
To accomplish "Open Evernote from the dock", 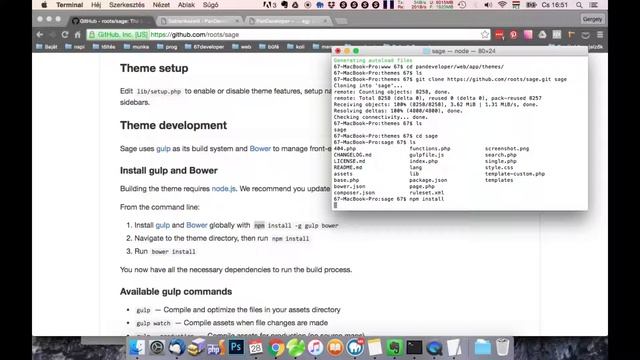I will (x=394, y=347).
